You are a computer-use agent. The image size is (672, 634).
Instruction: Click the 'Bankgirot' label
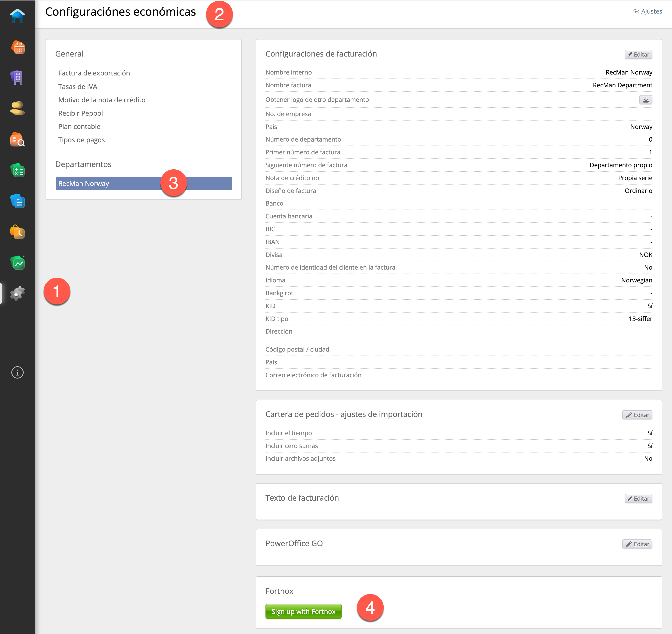(279, 293)
